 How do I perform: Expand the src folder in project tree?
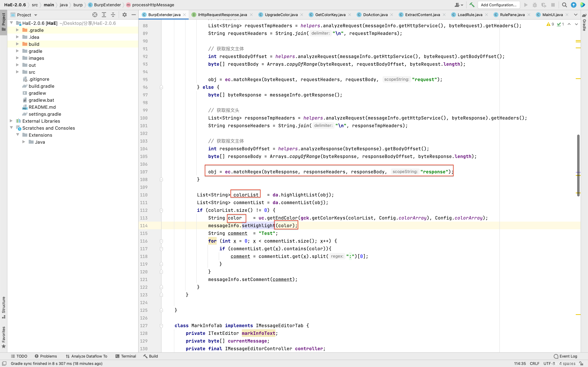(x=17, y=72)
